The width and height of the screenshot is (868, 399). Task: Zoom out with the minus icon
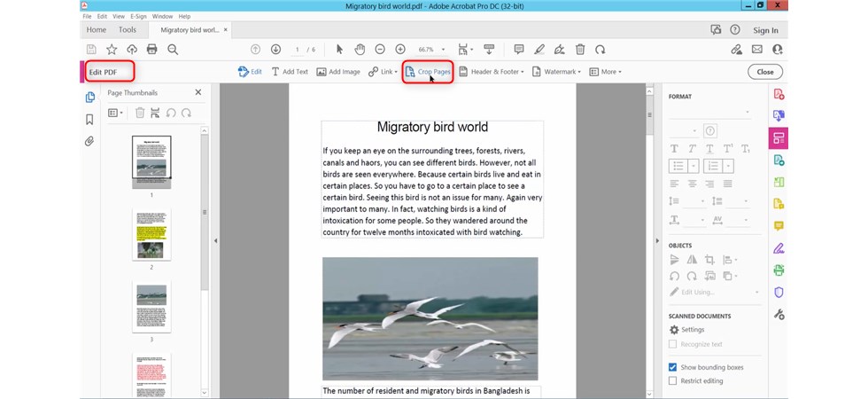(380, 50)
